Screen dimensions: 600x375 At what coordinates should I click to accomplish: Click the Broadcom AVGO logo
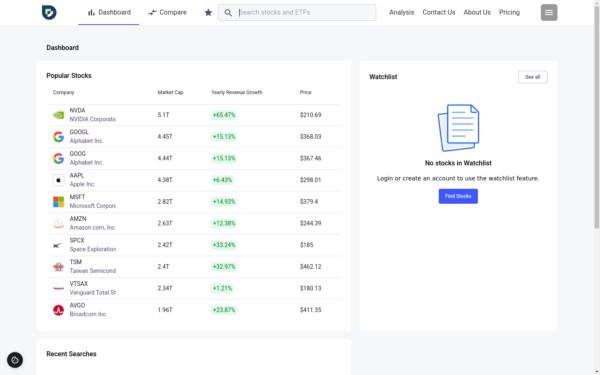coord(59,310)
